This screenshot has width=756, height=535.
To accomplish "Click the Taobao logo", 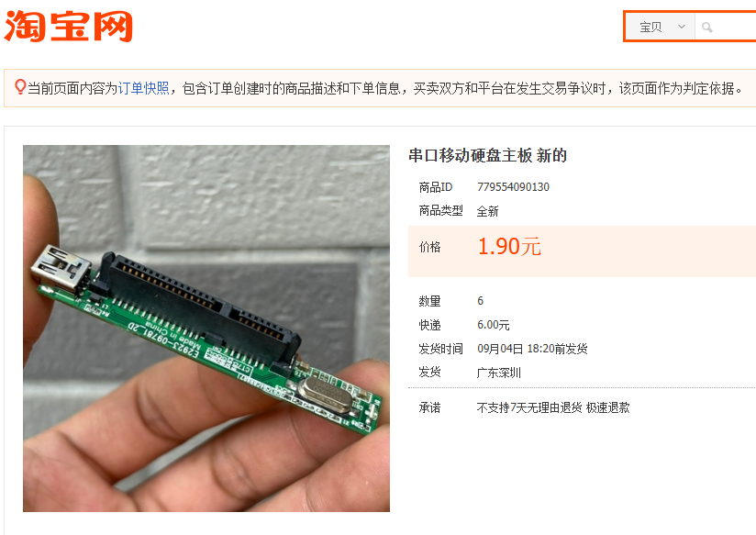I will coord(68,26).
